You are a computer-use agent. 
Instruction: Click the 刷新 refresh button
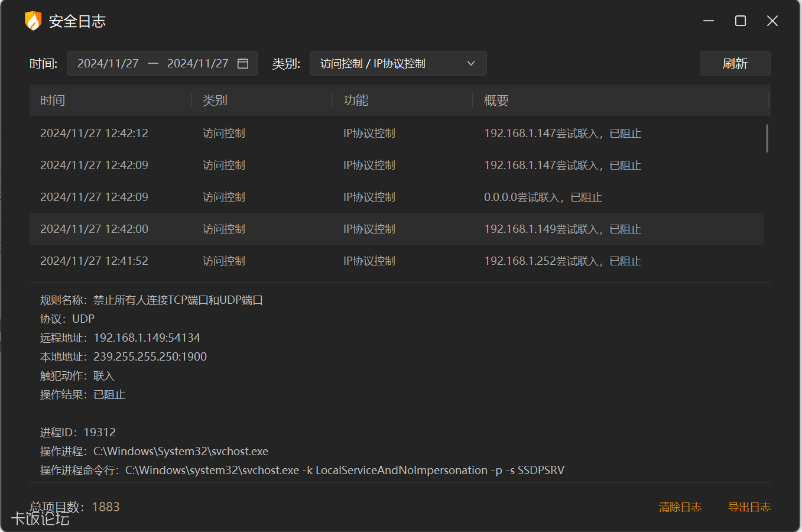(x=735, y=63)
